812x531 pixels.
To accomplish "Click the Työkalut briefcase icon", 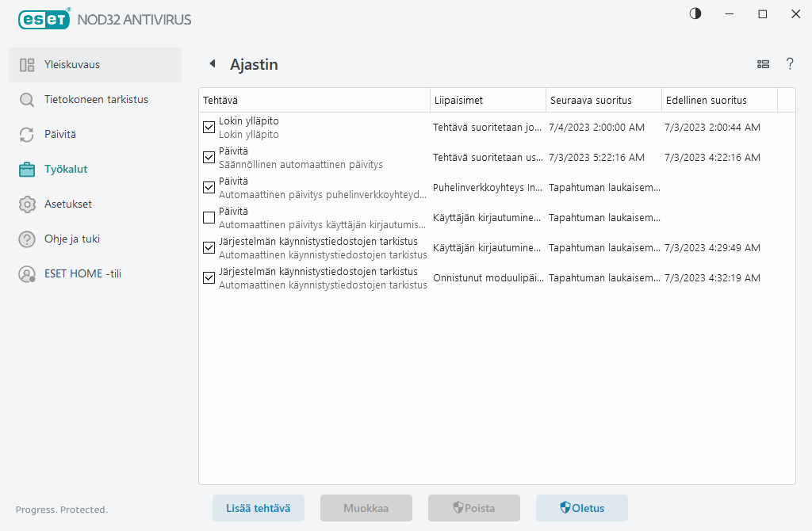I will click(x=27, y=170).
